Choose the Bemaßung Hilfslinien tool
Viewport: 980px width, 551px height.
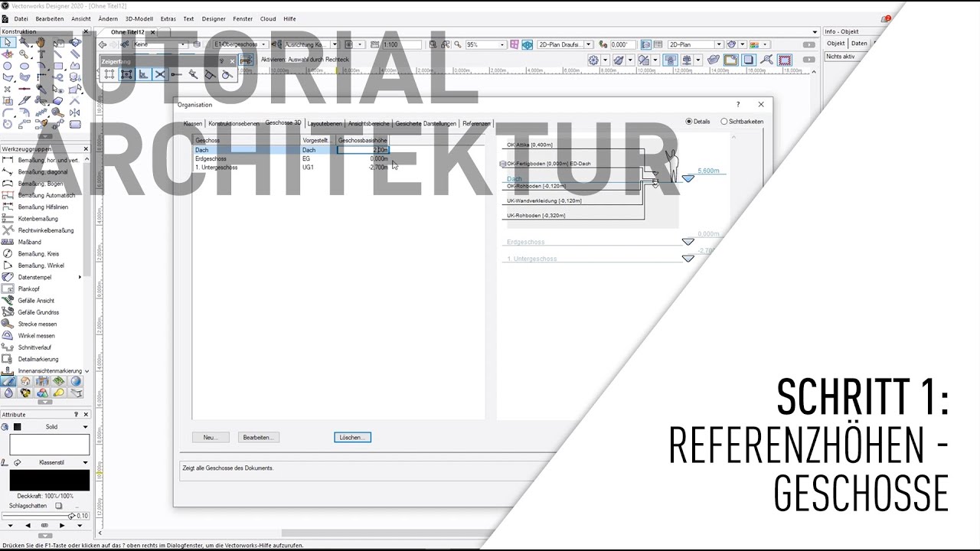pos(44,207)
